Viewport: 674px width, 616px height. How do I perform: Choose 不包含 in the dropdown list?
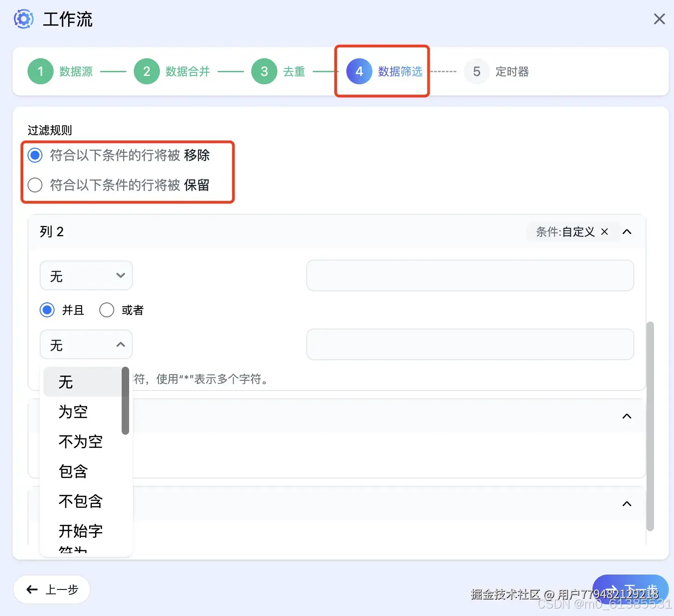83,501
